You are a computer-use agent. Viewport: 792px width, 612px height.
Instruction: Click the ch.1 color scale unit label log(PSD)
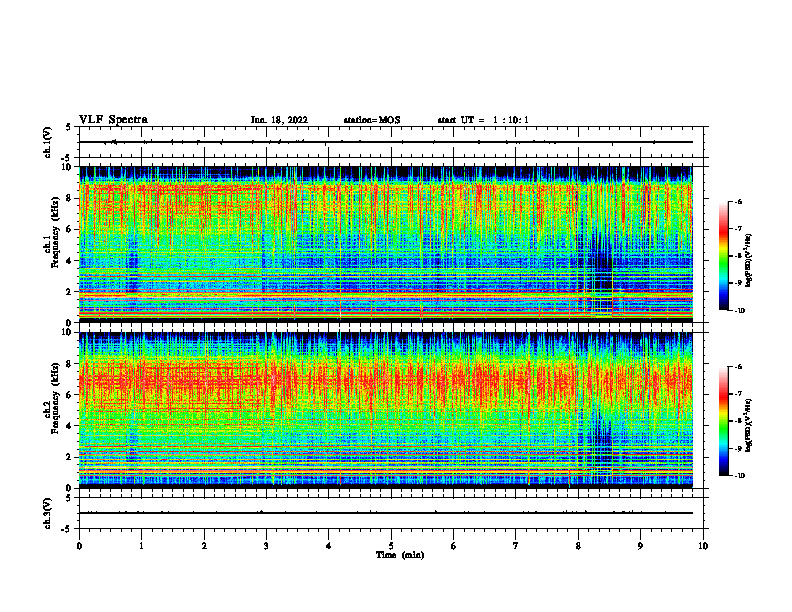(750, 261)
